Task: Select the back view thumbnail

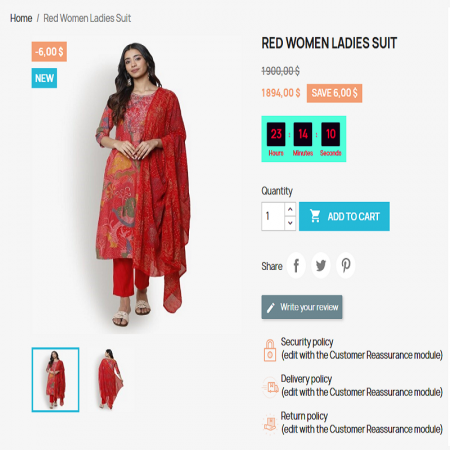Action: point(111,380)
